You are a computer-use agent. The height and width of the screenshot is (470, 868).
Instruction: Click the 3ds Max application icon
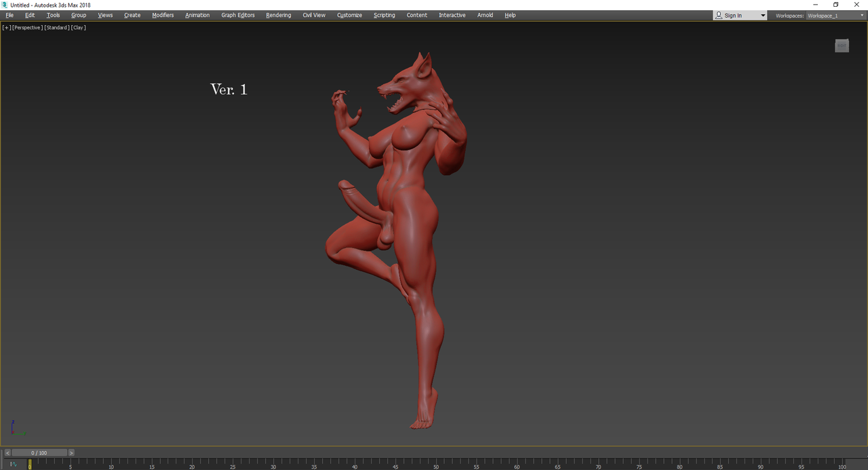coord(5,5)
